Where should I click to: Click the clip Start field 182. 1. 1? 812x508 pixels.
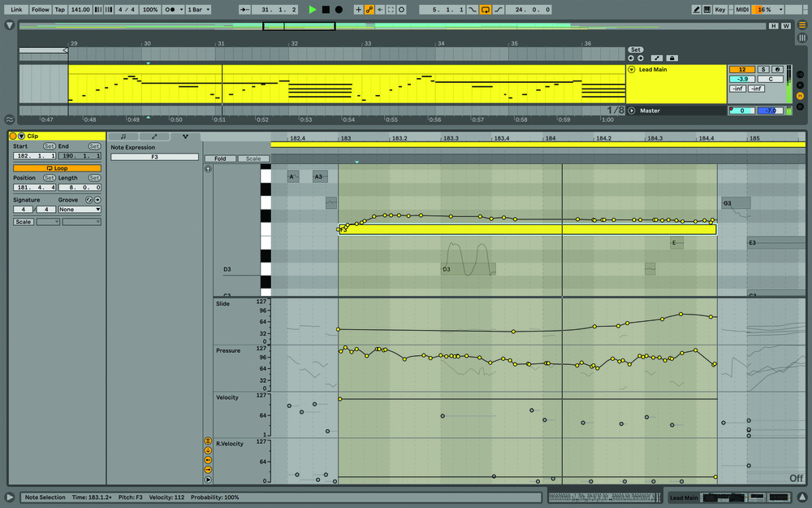point(35,155)
